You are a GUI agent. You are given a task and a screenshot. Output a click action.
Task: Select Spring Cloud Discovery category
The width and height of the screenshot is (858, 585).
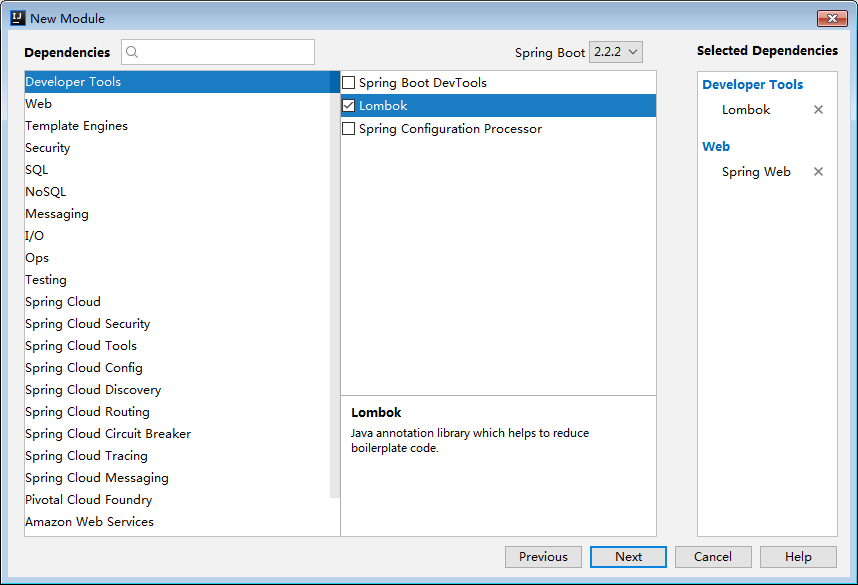[177, 390]
